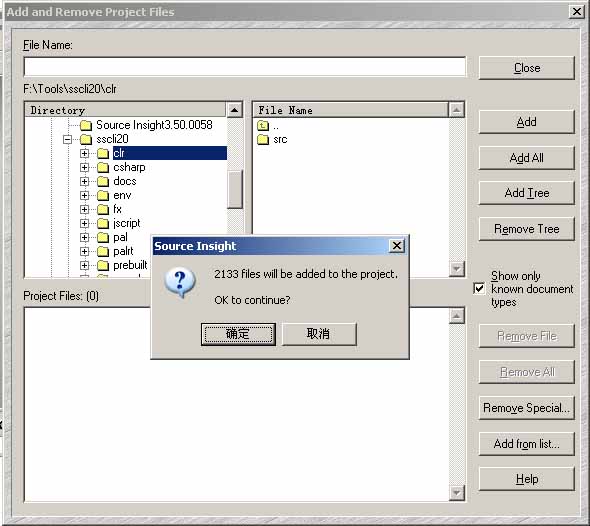Collapse the sscli20 tree node

click(x=68, y=140)
